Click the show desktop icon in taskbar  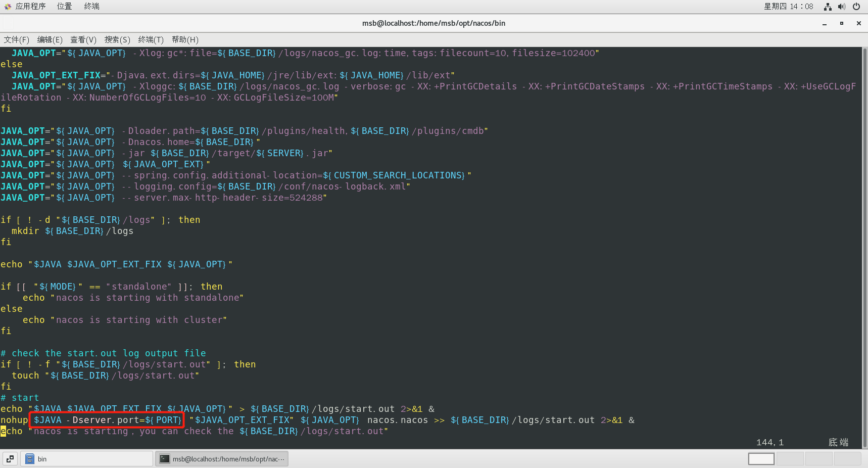pos(10,459)
